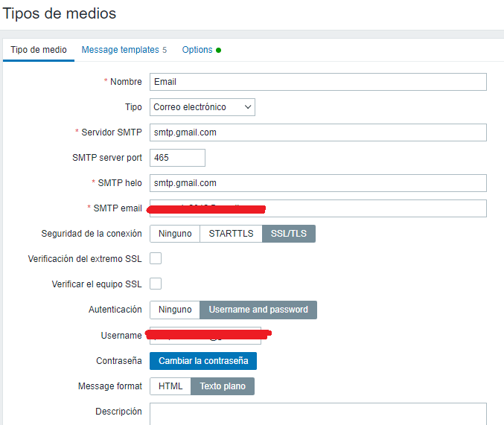Switch to the Tipo de medio tab
504x425 pixels.
(x=39, y=50)
